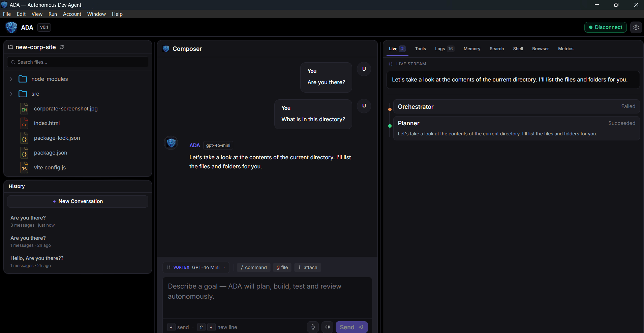Viewport: 644px width, 333px height.
Task: Focus the 'Describe a goal' message box
Action: pos(267,297)
